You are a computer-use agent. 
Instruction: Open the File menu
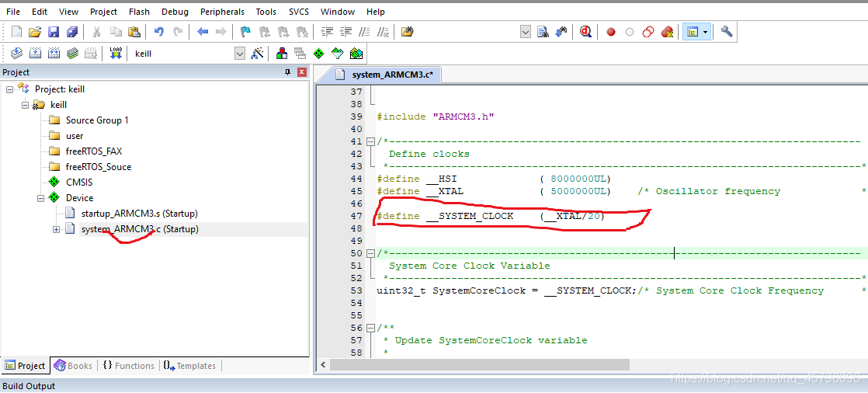pos(13,11)
